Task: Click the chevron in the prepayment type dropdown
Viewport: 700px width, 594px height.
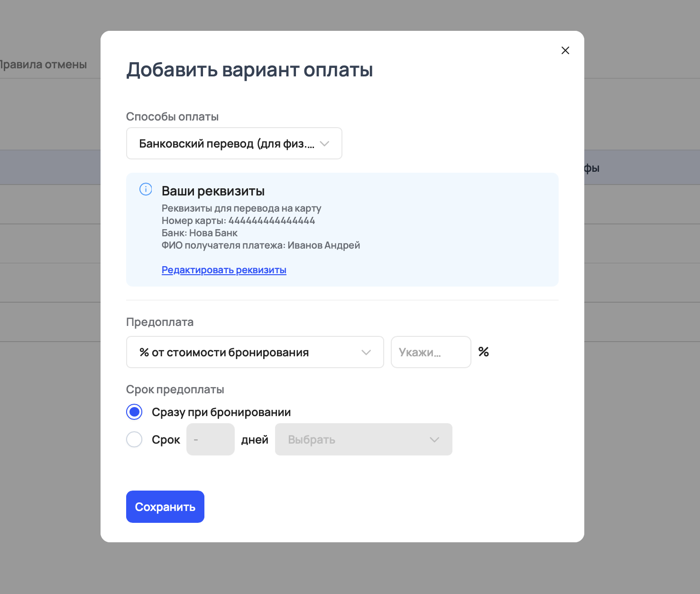Action: coord(366,353)
